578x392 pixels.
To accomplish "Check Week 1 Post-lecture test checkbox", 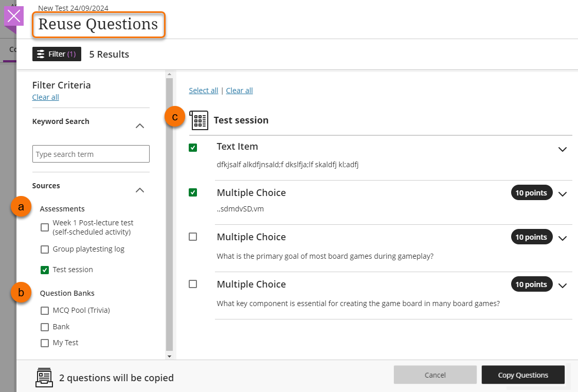I will click(x=45, y=227).
